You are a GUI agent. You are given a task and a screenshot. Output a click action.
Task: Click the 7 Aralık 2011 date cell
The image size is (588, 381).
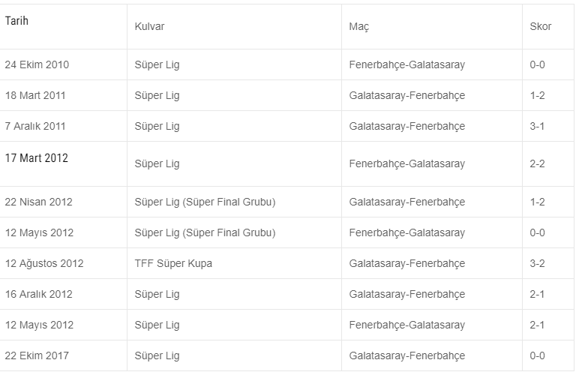tap(35, 126)
